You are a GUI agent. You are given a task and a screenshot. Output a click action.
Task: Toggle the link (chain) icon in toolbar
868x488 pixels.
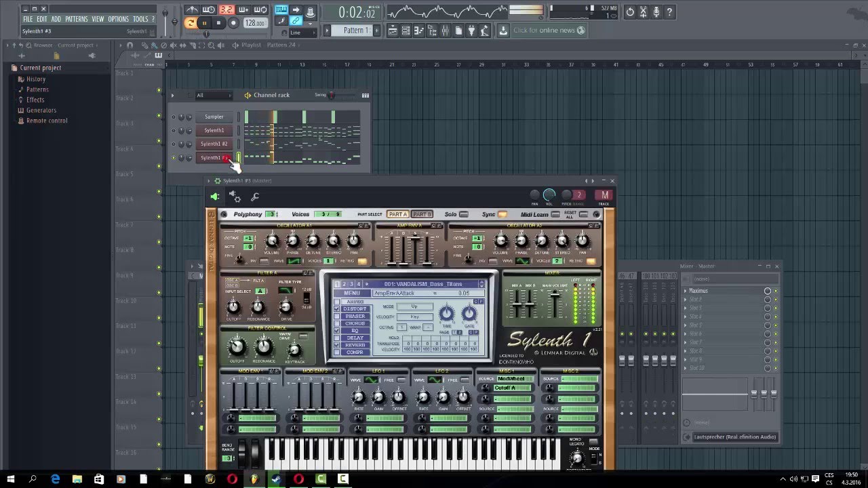296,21
